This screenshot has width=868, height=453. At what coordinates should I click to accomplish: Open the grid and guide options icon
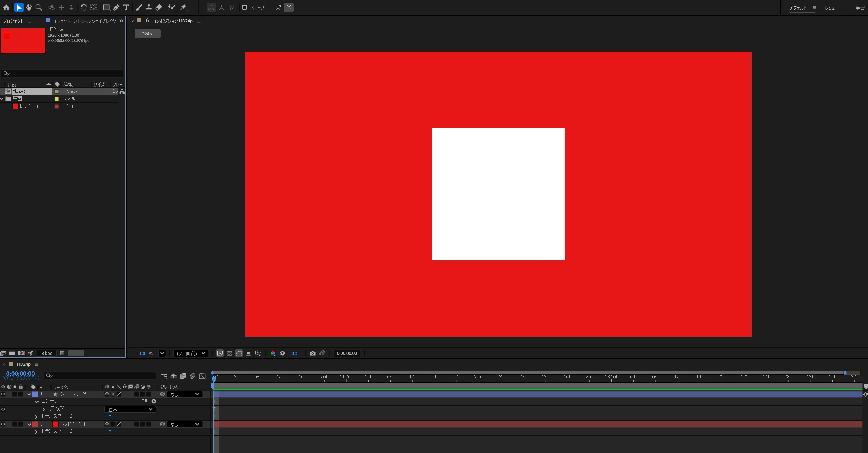pos(258,353)
